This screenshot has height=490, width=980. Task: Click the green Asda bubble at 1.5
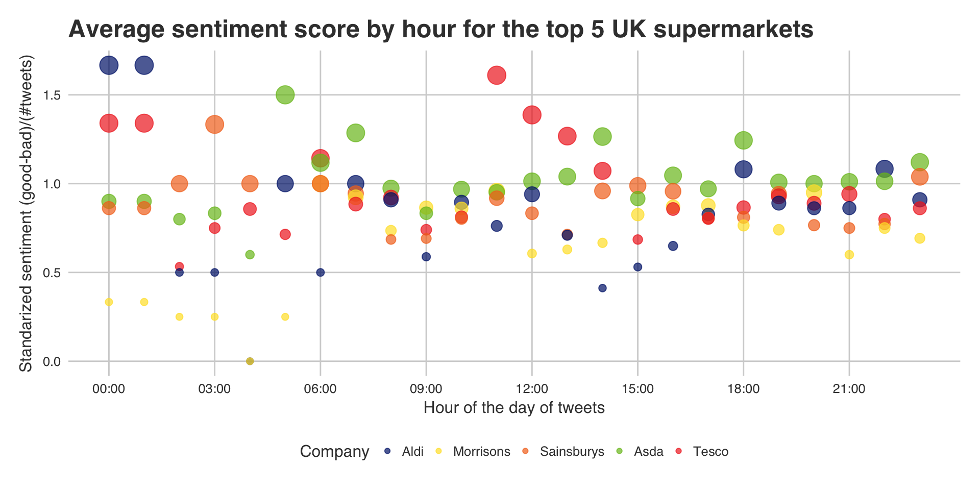tap(285, 95)
